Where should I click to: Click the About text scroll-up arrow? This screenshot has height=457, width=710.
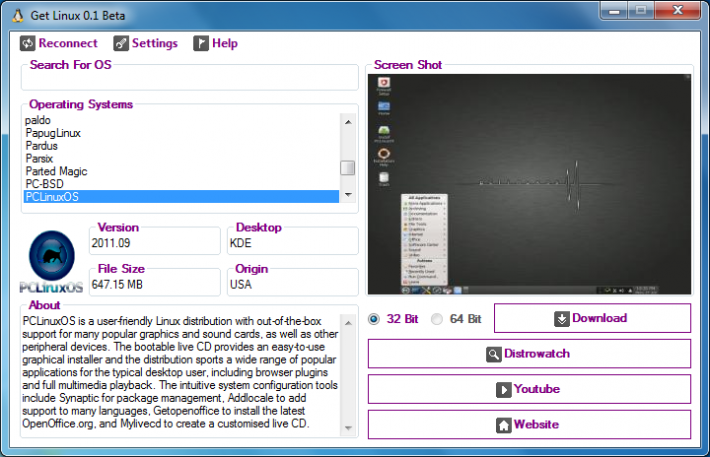pyautogui.click(x=348, y=323)
